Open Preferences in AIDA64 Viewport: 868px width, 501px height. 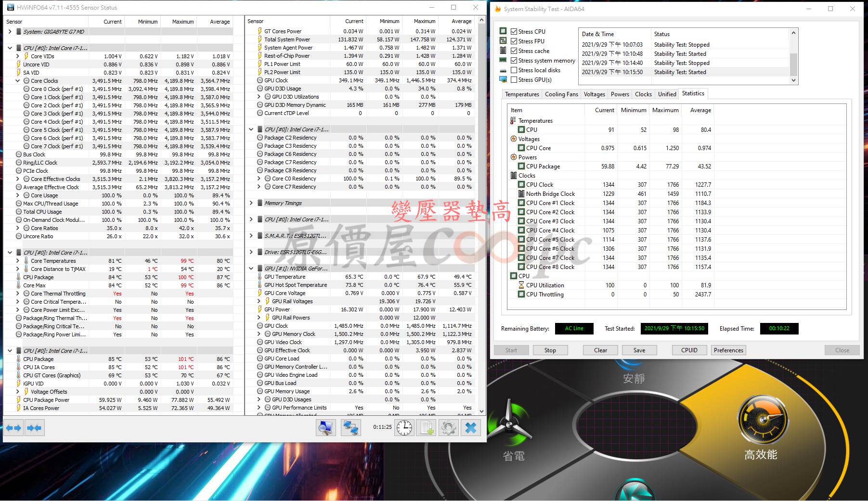tap(728, 350)
